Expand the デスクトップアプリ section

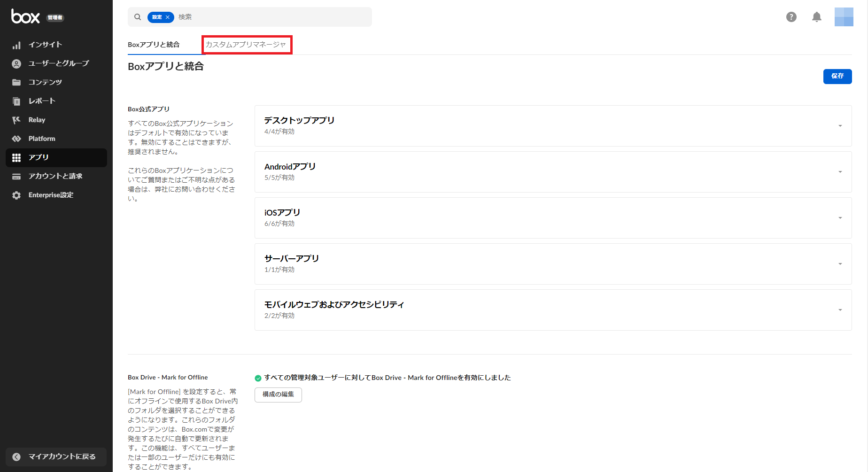[840, 126]
